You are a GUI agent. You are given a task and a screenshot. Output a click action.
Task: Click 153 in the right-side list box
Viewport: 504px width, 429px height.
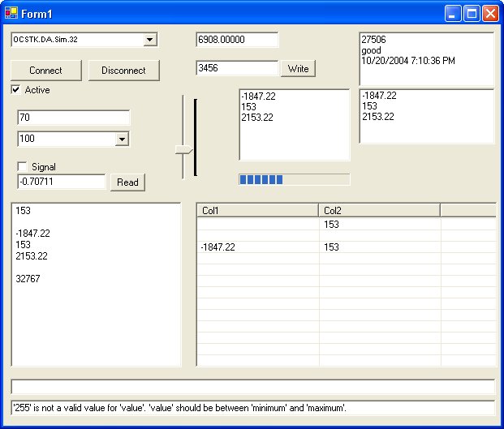click(369, 106)
